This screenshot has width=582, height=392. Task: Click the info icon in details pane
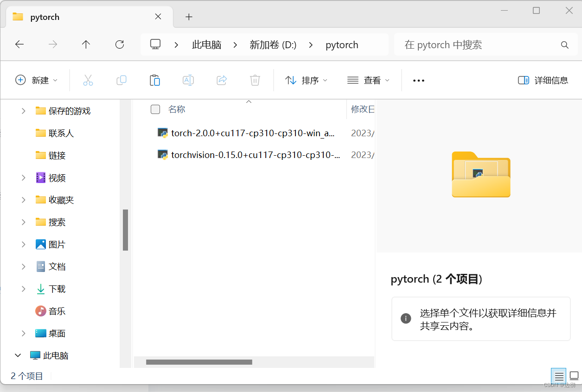406,319
